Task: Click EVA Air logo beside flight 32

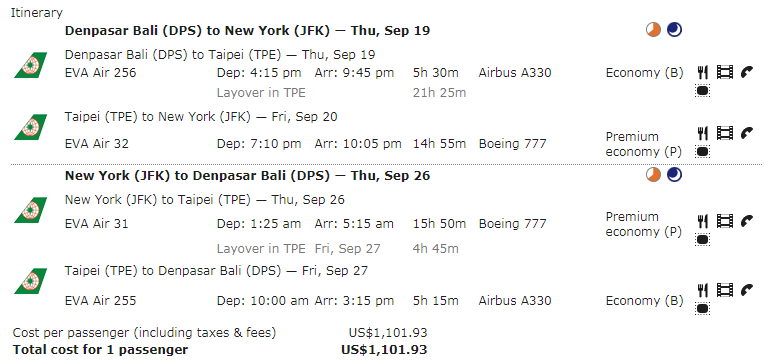Action: pyautogui.click(x=30, y=127)
